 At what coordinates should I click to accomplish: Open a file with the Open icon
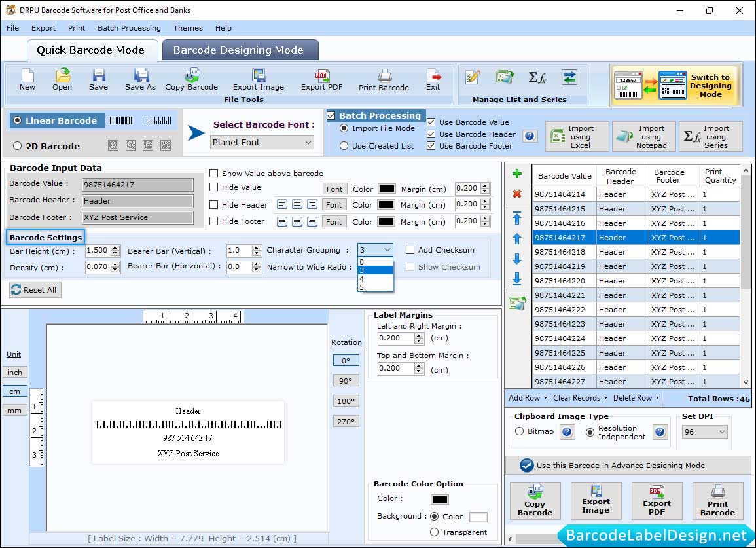62,80
